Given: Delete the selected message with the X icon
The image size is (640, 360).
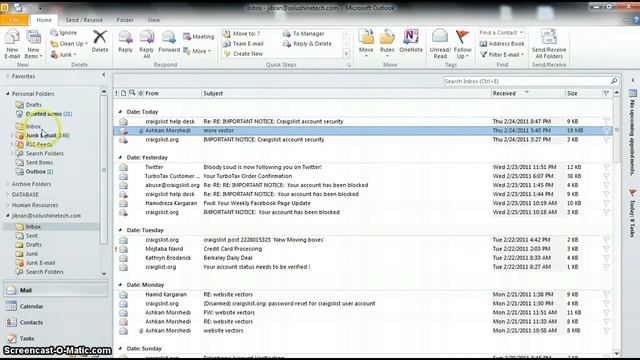Looking at the screenshot, I should (x=100, y=41).
